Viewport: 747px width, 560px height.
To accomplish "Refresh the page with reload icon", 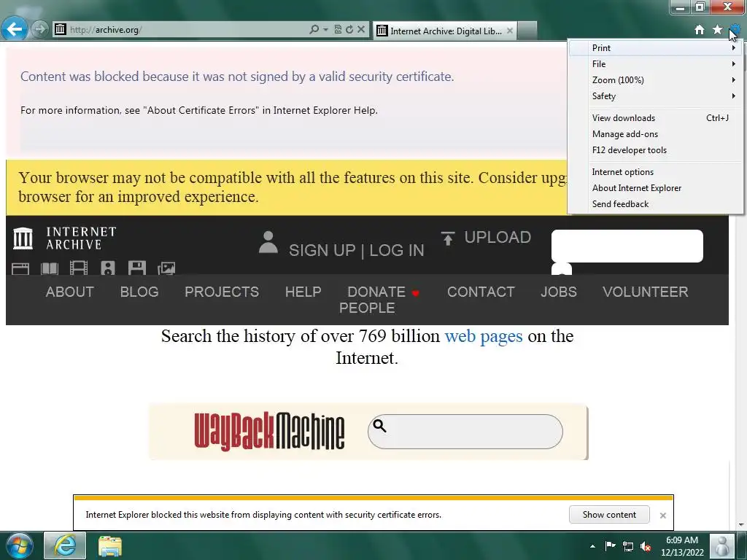I will pyautogui.click(x=349, y=29).
